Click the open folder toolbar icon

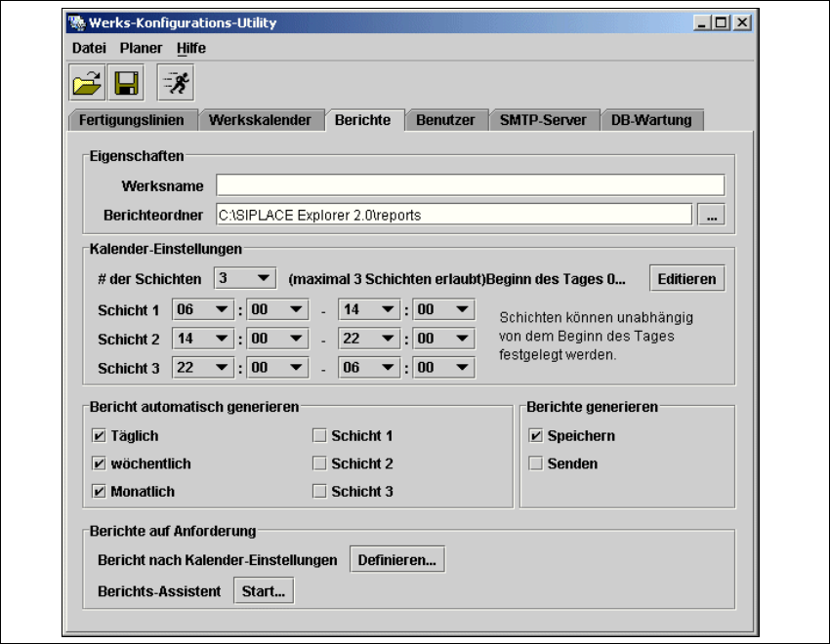pos(87,85)
